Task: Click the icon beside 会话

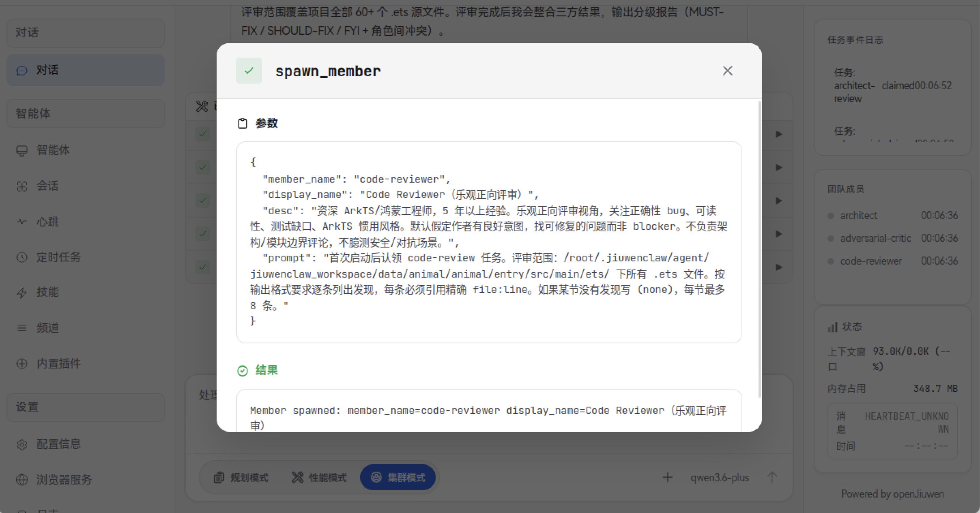Action: [22, 186]
